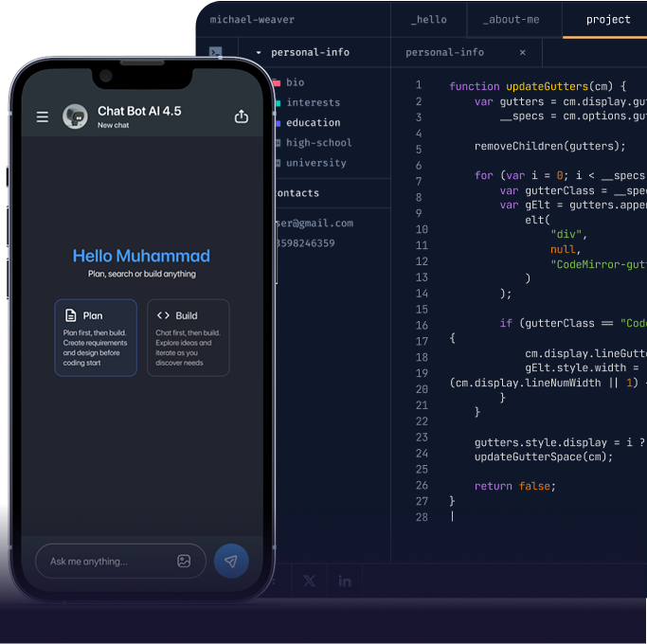Open the bio folder
Image resolution: width=647 pixels, height=644 pixels.
(295, 82)
